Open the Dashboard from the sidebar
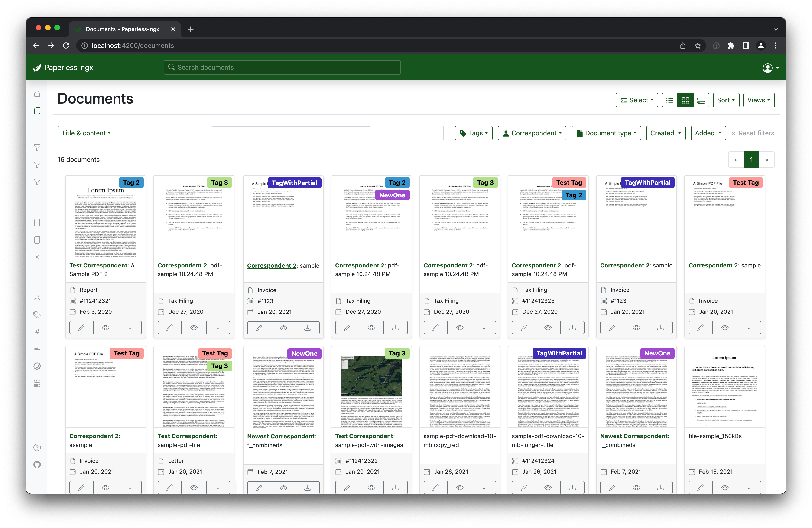 (37, 94)
